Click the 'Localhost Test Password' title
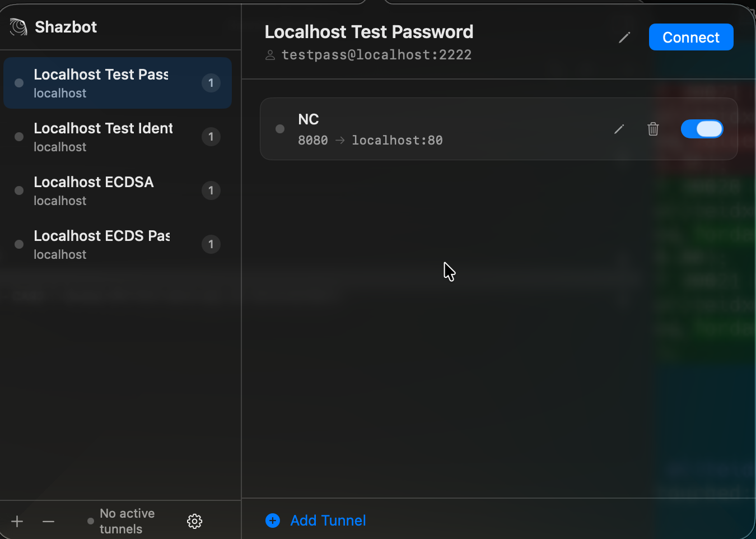756x539 pixels. pos(369,32)
